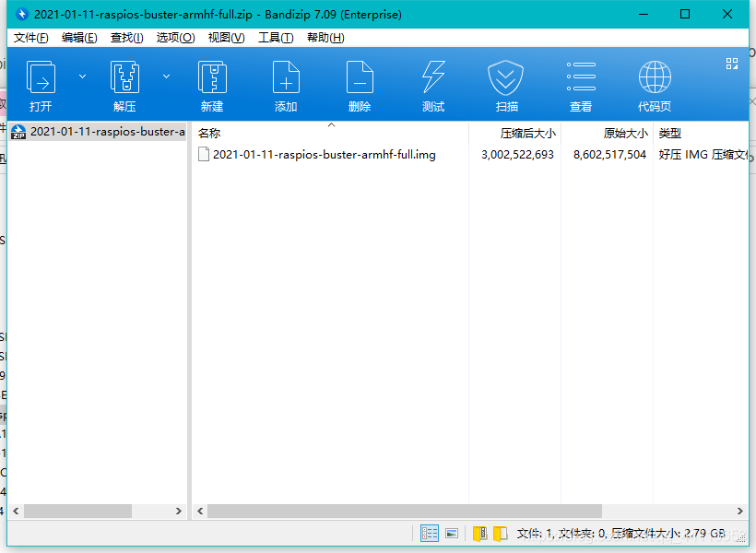Sort by the 压缩后大小 column header

(x=515, y=133)
